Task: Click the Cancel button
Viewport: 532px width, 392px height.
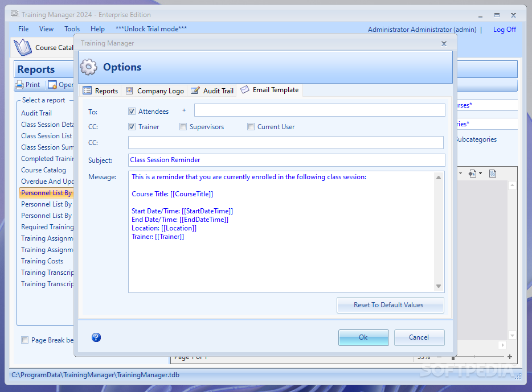Action: [419, 337]
